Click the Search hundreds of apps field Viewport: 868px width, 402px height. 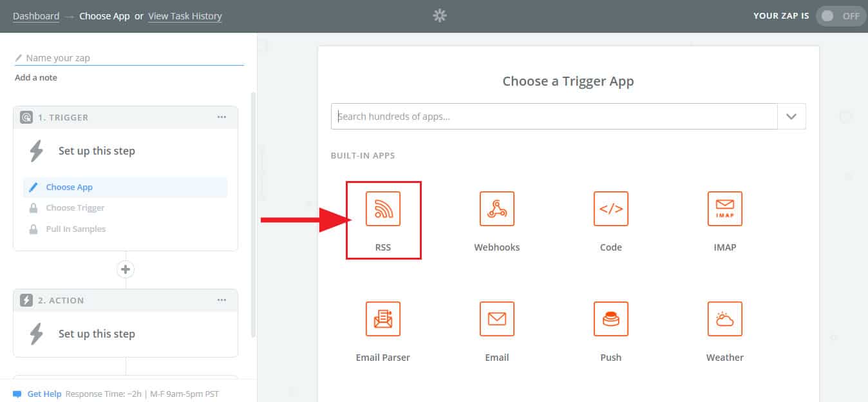pyautogui.click(x=554, y=117)
